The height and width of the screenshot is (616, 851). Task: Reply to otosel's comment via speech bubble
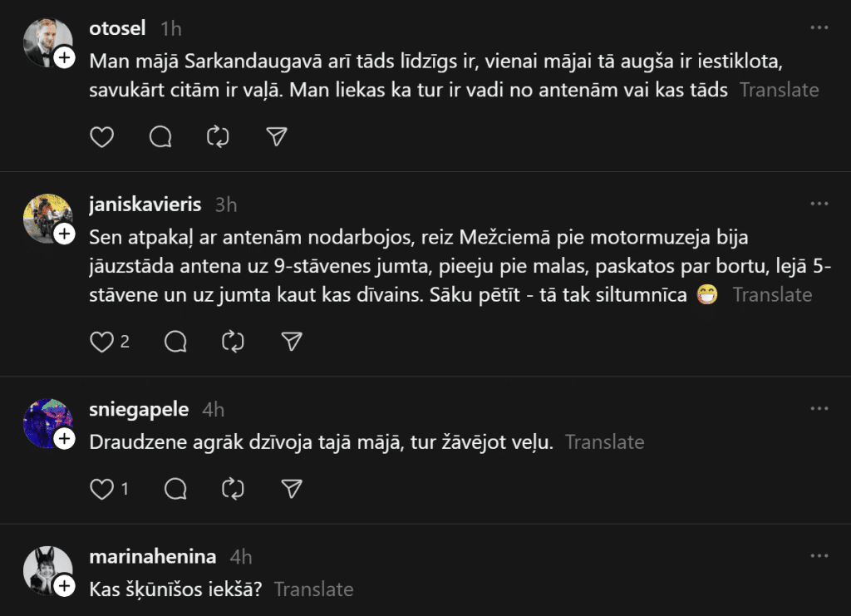pyautogui.click(x=160, y=137)
